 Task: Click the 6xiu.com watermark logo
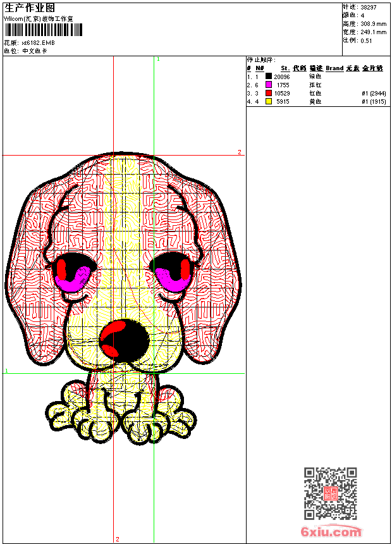pos(331,531)
